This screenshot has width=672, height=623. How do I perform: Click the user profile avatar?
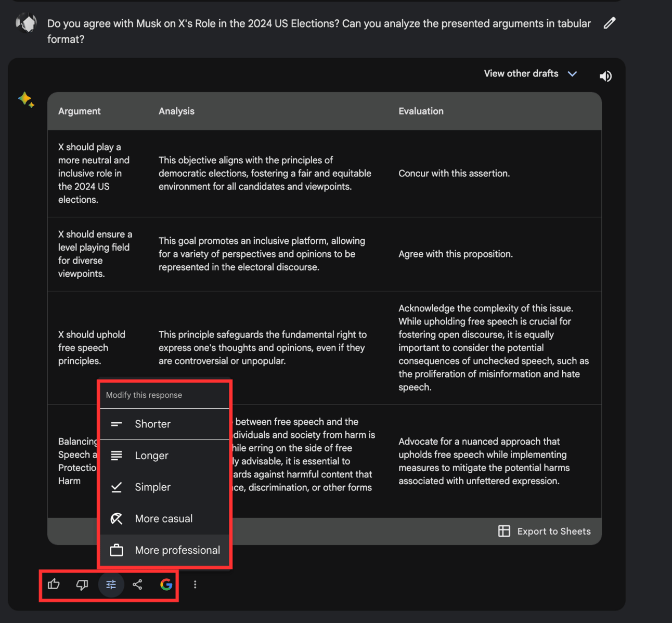pos(27,23)
